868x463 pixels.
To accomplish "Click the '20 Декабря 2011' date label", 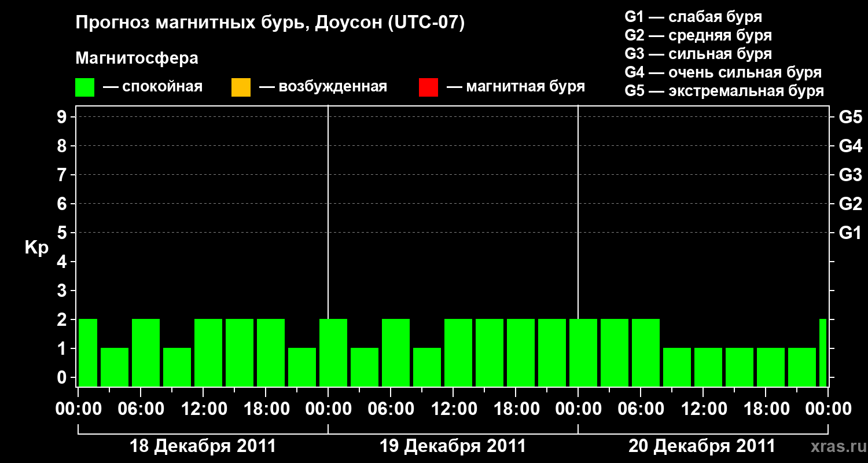I will pyautogui.click(x=702, y=446).
